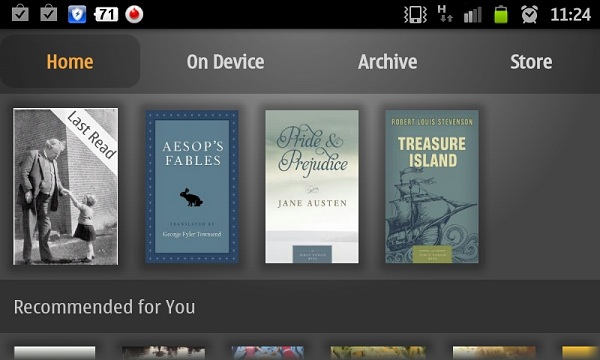The height and width of the screenshot is (360, 600).
Task: Tap the red Vodafone notification icon
Action: (x=134, y=15)
